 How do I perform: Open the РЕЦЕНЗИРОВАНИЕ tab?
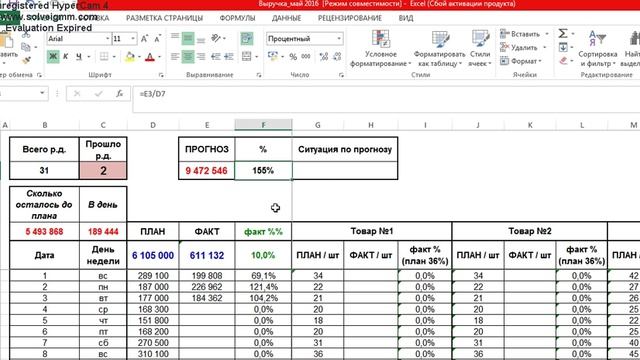(350, 18)
